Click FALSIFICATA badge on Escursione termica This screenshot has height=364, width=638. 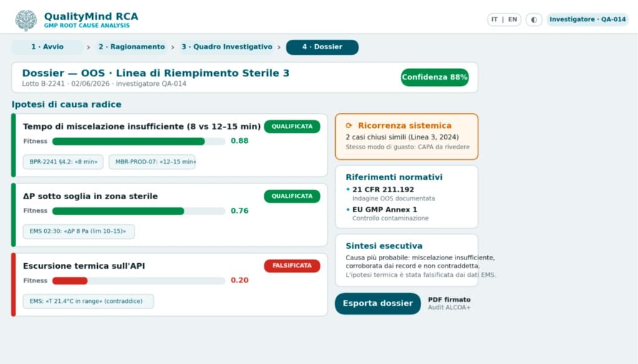pos(292,266)
